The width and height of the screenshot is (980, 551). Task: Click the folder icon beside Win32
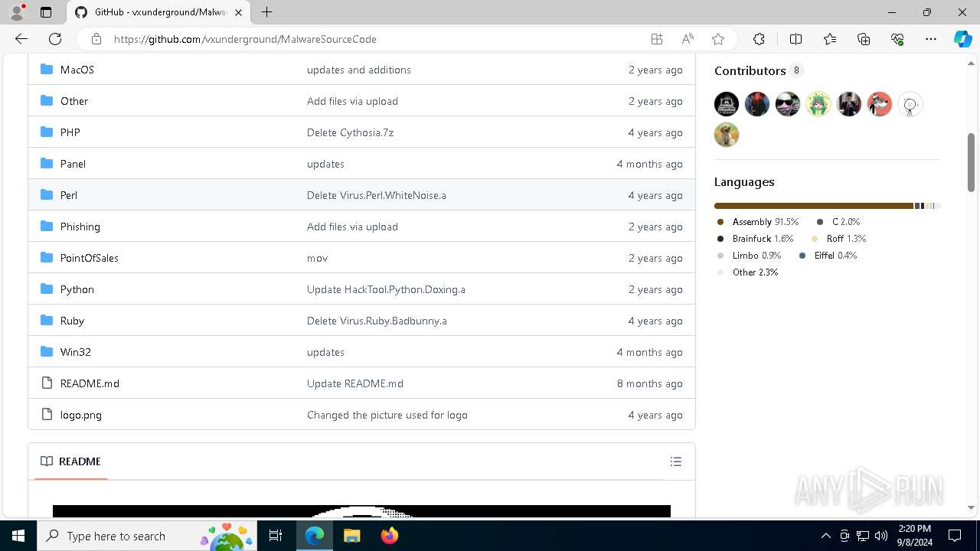click(x=47, y=351)
